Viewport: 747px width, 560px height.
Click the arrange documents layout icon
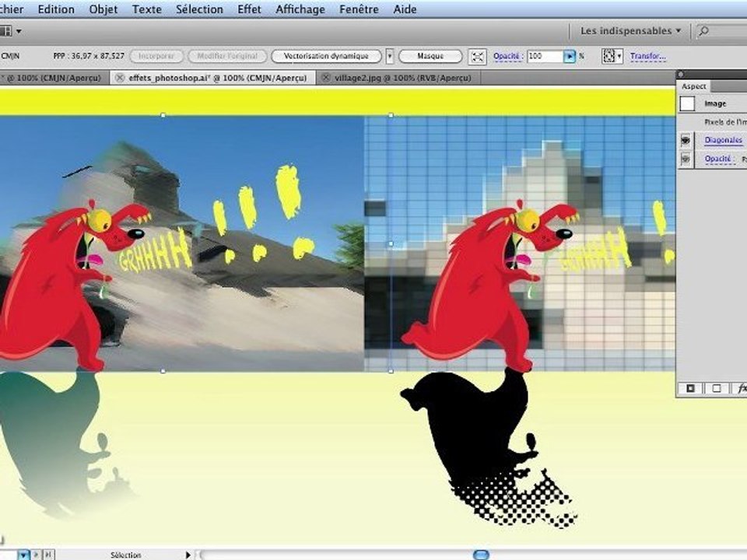(x=5, y=31)
